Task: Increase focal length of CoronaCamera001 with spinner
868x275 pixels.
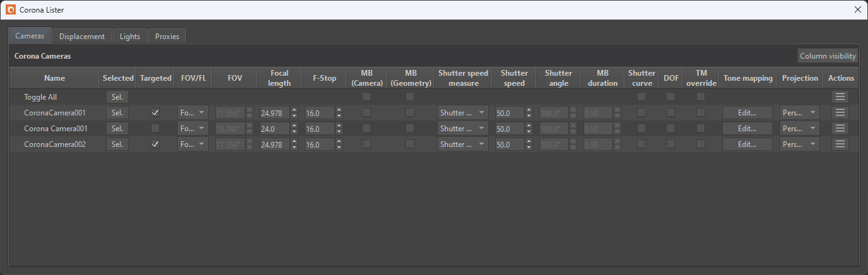Action: pyautogui.click(x=294, y=110)
